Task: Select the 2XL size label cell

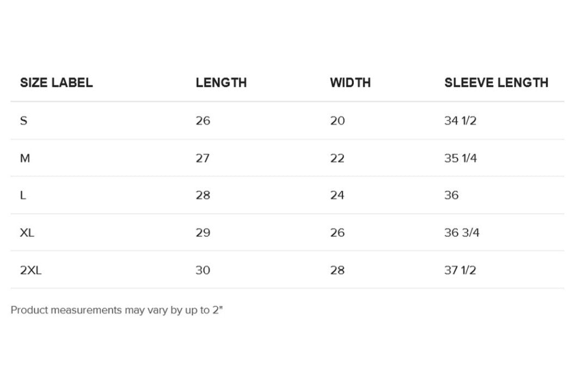Action: [x=30, y=270]
